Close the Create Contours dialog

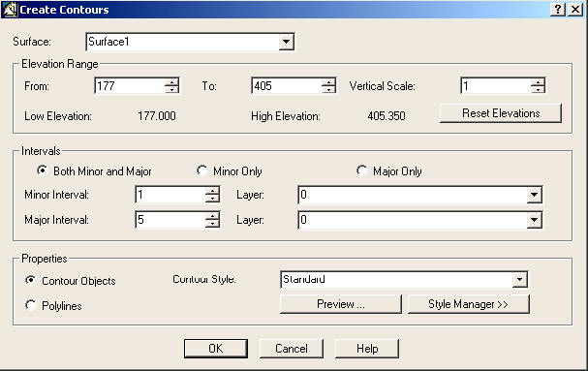click(575, 10)
